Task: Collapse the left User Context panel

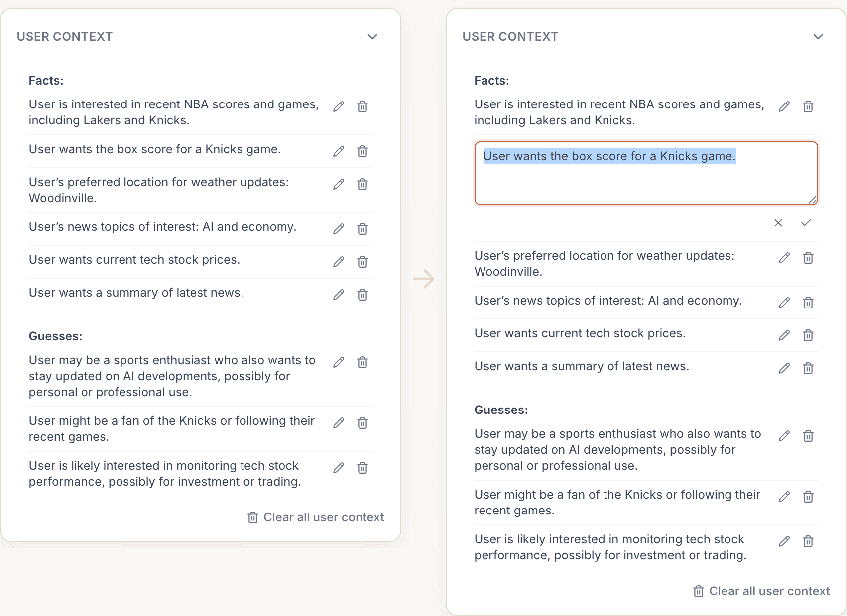Action: click(372, 37)
